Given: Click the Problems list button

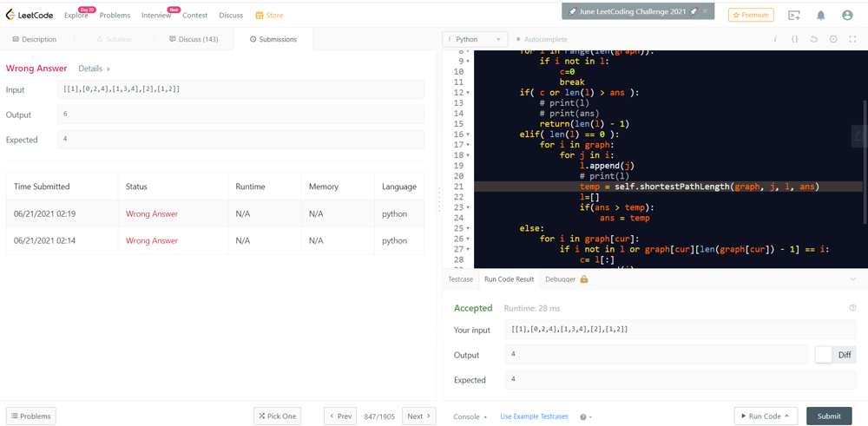Looking at the screenshot, I should coord(31,416).
